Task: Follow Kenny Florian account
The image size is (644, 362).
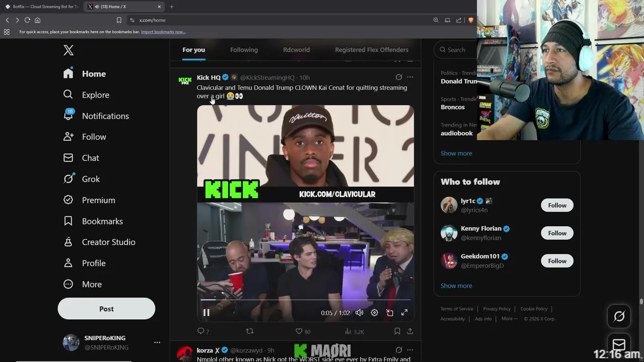Action: pyautogui.click(x=557, y=233)
